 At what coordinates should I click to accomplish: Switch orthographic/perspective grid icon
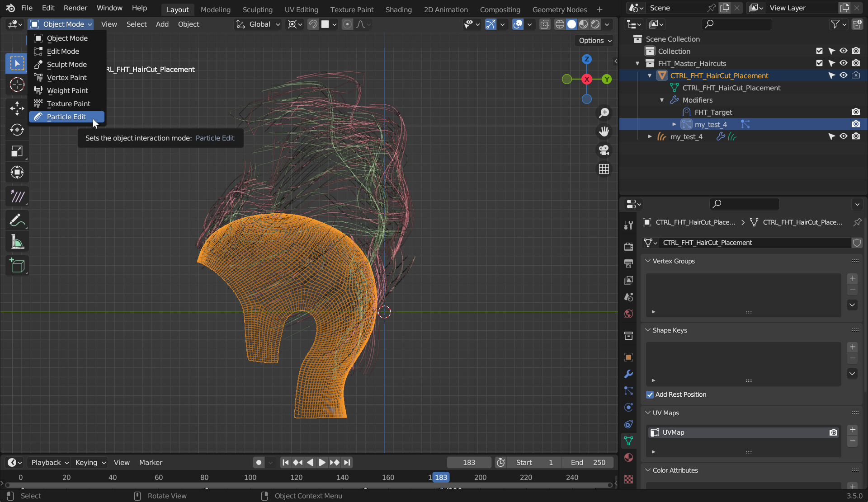pyautogui.click(x=604, y=169)
